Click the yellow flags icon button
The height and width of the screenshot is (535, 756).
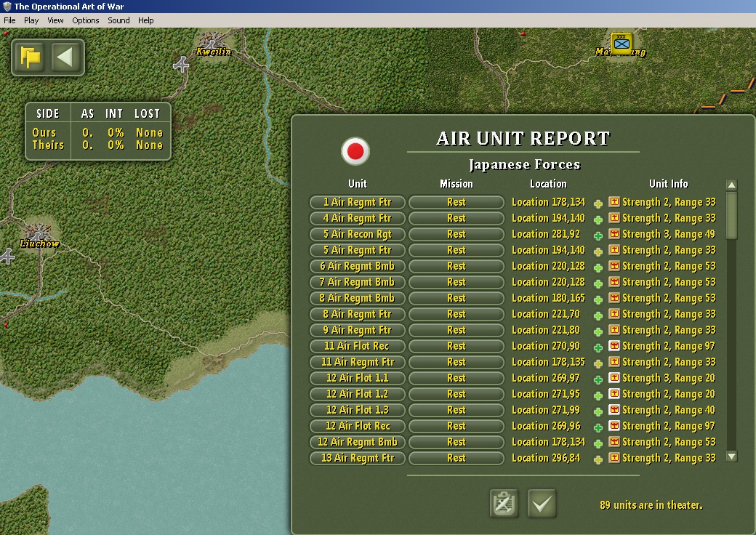pos(30,57)
